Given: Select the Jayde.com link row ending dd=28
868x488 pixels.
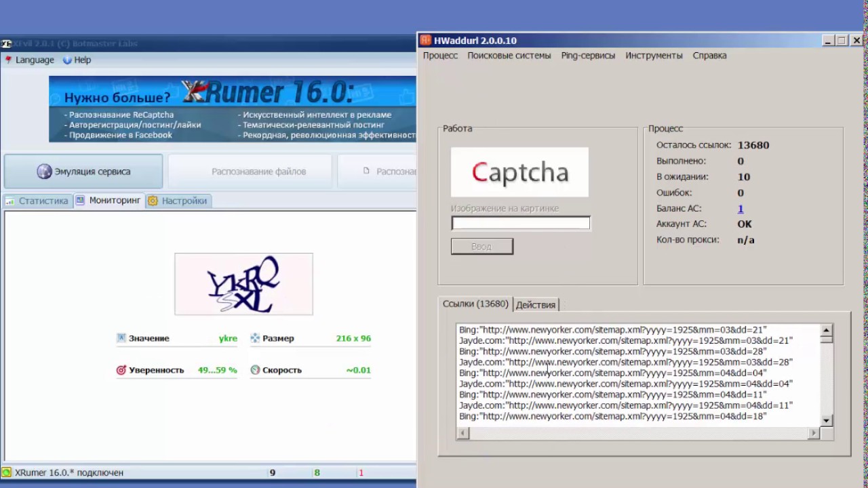Looking at the screenshot, I should [625, 362].
